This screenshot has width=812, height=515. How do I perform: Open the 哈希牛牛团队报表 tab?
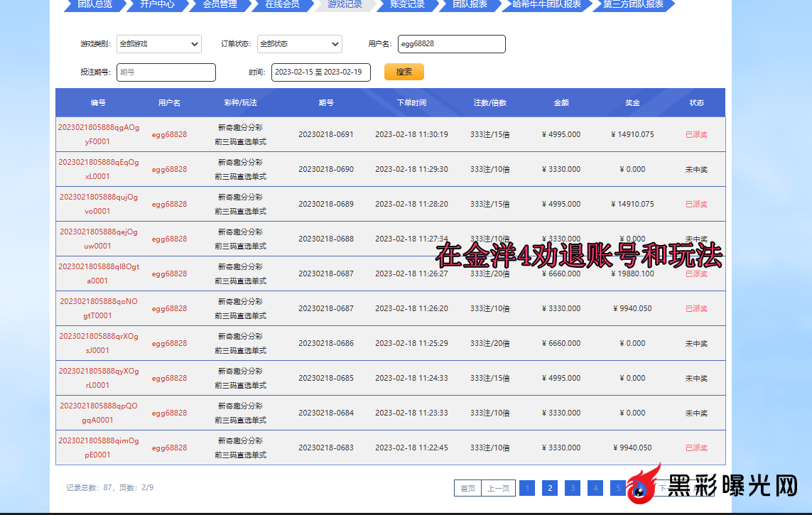pyautogui.click(x=546, y=4)
